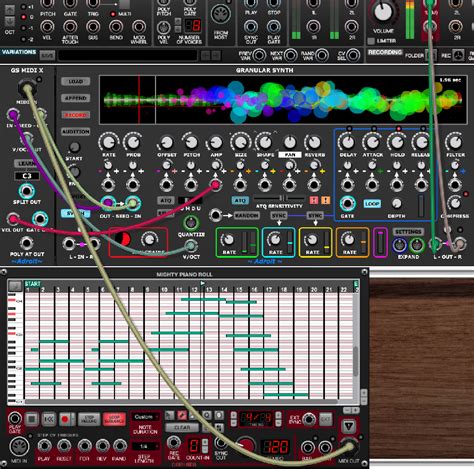Click the REVERB knob
Screen dimensions: 474x469
tap(314, 142)
